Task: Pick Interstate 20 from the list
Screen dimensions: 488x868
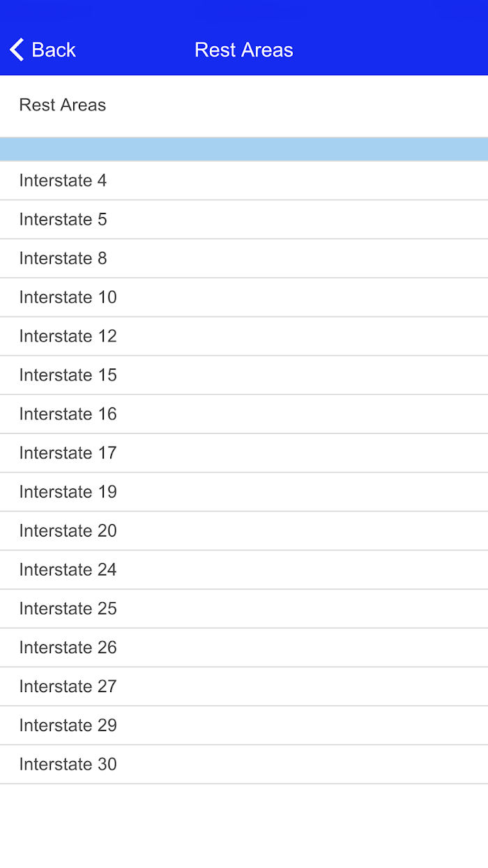Action: click(x=244, y=531)
